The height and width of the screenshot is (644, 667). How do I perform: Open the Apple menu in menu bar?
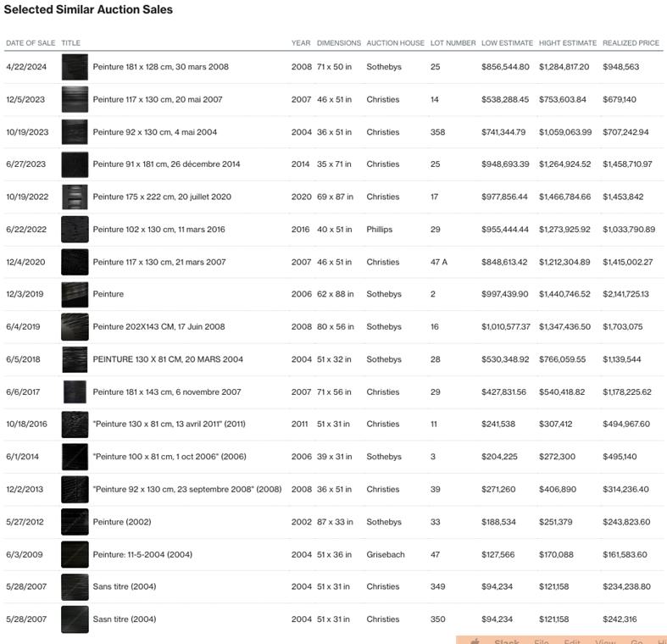click(476, 641)
